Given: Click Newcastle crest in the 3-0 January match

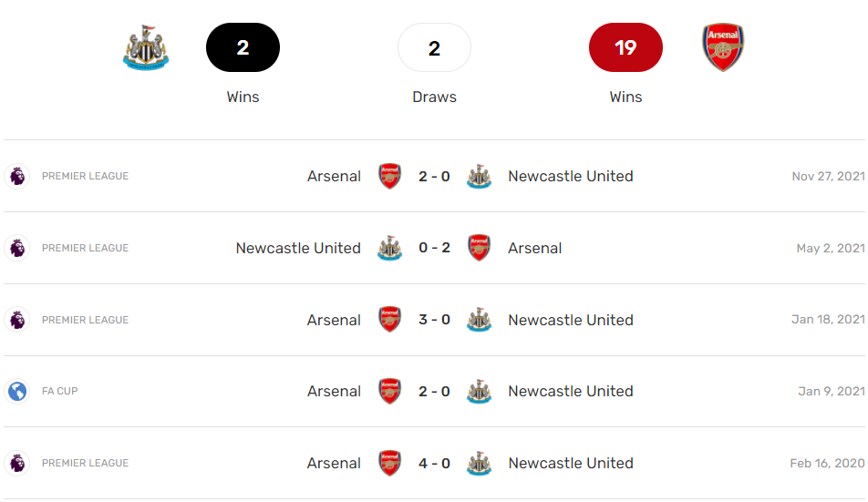Looking at the screenshot, I should point(479,320).
